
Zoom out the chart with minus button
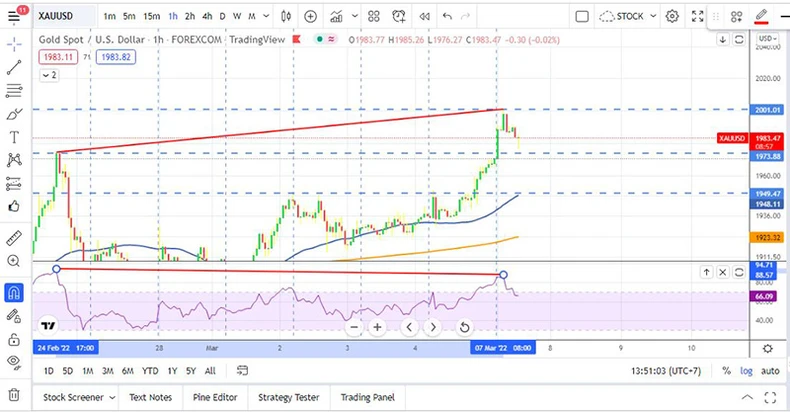pyautogui.click(x=354, y=327)
